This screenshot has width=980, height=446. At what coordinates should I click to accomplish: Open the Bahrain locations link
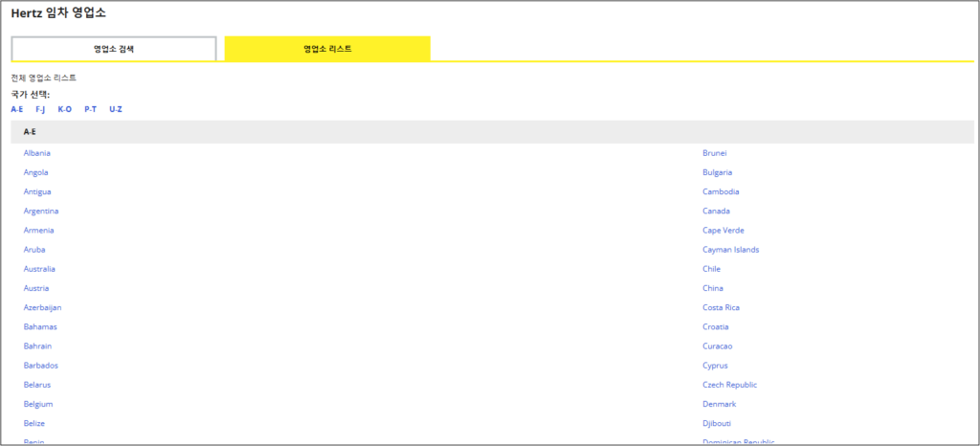(37, 346)
